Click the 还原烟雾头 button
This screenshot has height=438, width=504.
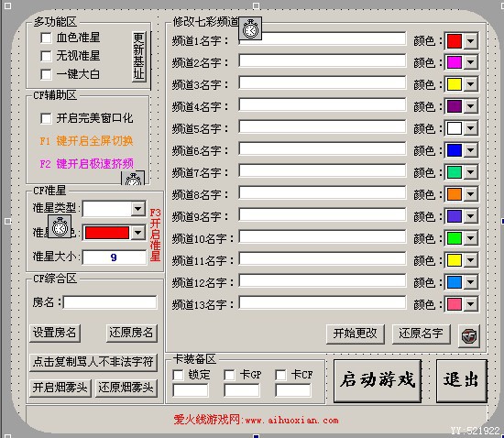(x=126, y=388)
